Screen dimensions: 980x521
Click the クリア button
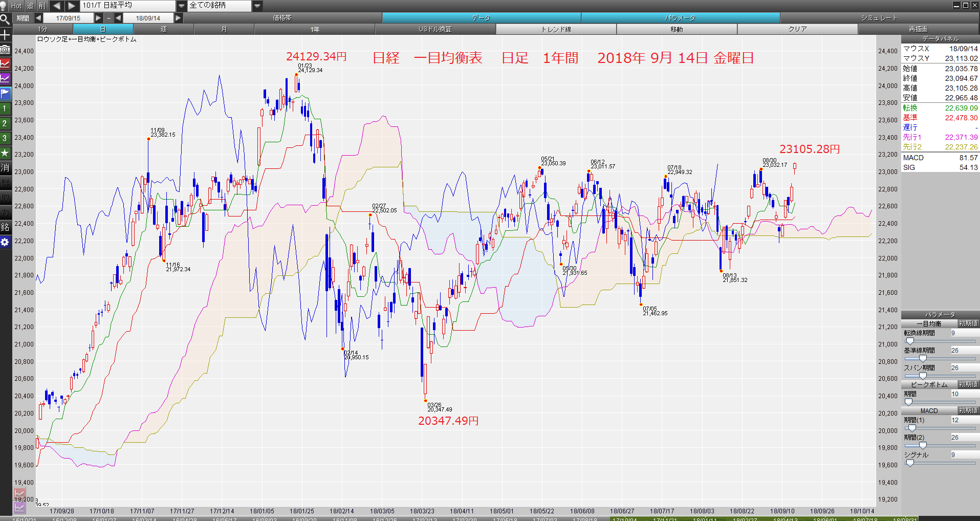coord(798,29)
